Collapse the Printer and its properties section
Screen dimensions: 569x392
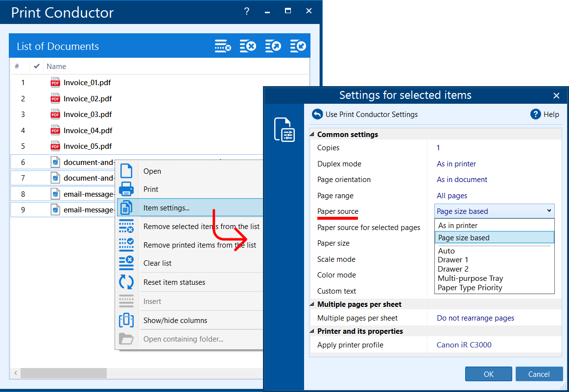(x=312, y=331)
